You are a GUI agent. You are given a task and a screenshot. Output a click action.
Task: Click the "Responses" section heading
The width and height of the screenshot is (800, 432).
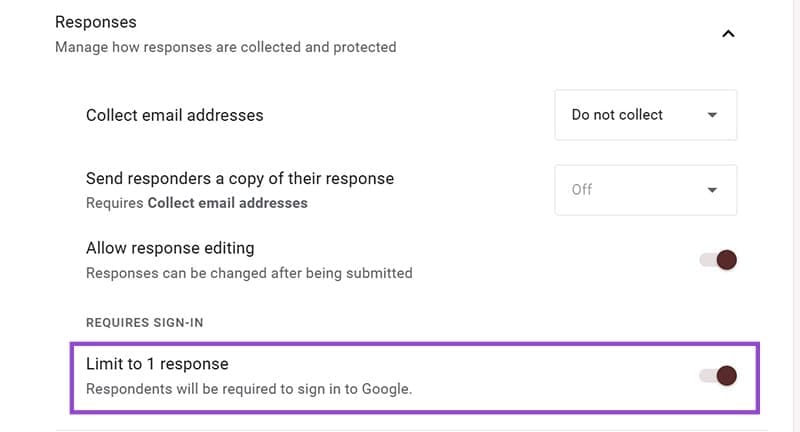pos(96,21)
